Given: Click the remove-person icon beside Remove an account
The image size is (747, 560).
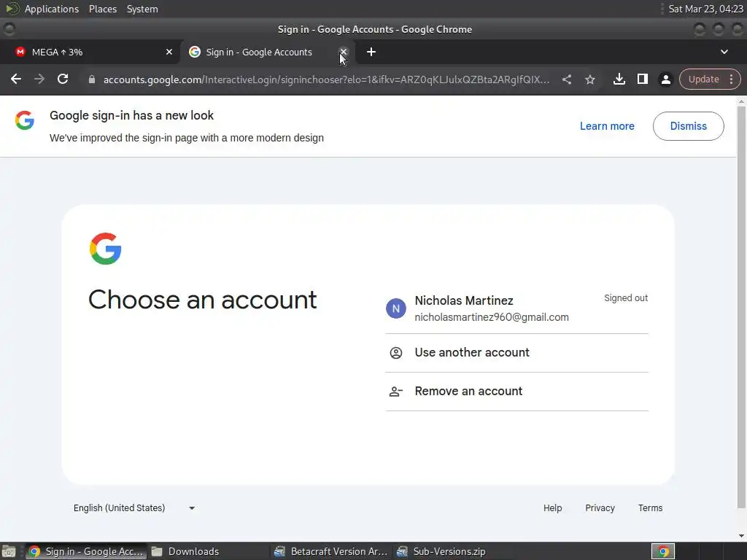Looking at the screenshot, I should pos(396,392).
